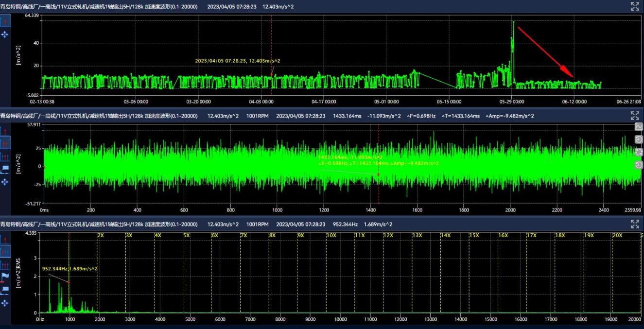This screenshot has width=644, height=329.
Task: Select flag marker tool in waveform panel
Action: click(5, 169)
